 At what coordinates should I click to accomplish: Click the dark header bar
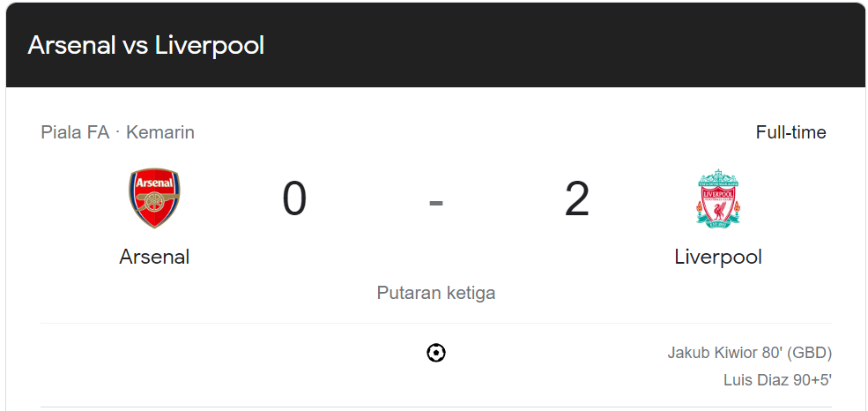click(435, 45)
